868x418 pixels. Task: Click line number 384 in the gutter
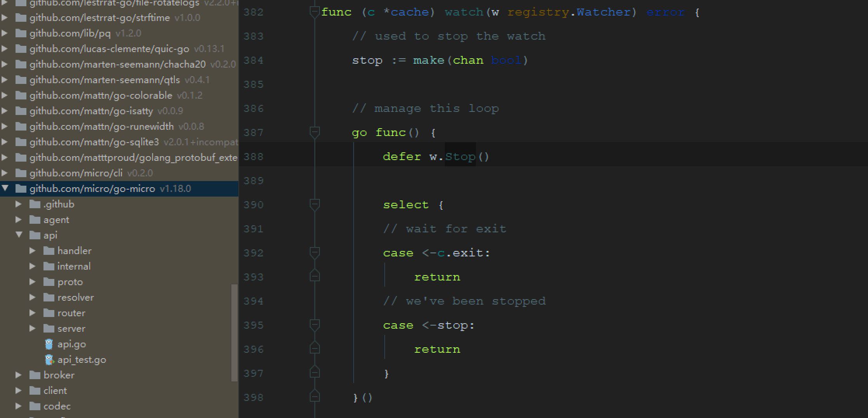pos(253,60)
